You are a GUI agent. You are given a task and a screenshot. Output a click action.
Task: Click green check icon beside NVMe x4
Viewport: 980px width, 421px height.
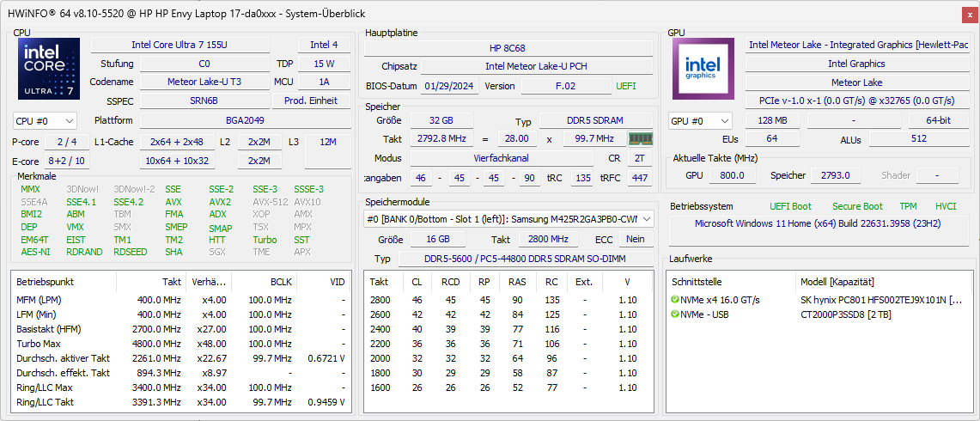[x=675, y=300]
